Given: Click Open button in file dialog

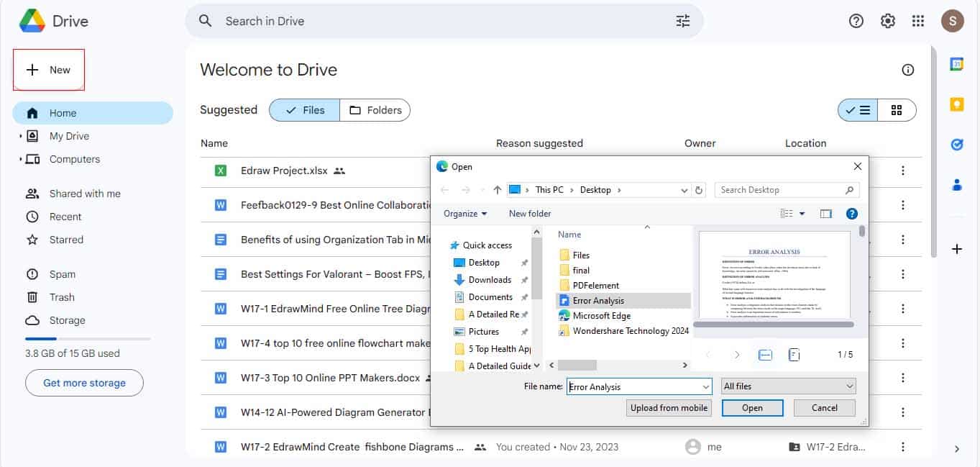Looking at the screenshot, I should (x=752, y=408).
